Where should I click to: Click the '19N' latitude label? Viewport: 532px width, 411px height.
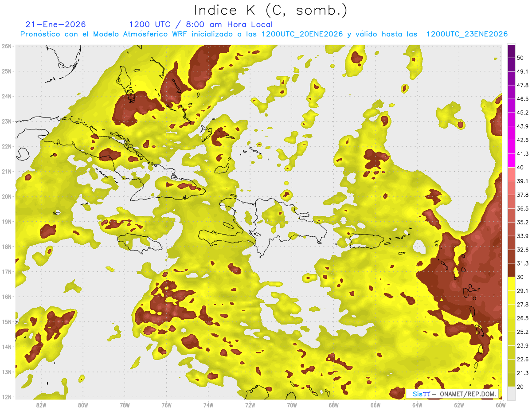(7, 222)
